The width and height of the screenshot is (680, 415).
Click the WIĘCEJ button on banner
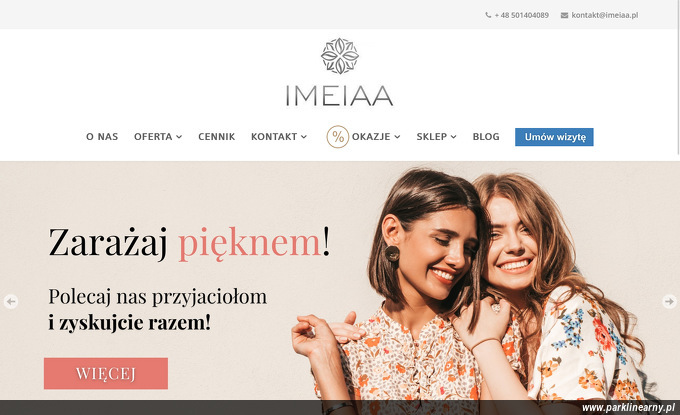(x=106, y=373)
